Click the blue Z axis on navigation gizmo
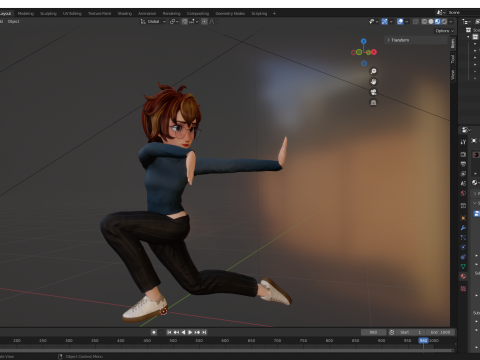 click(x=364, y=41)
